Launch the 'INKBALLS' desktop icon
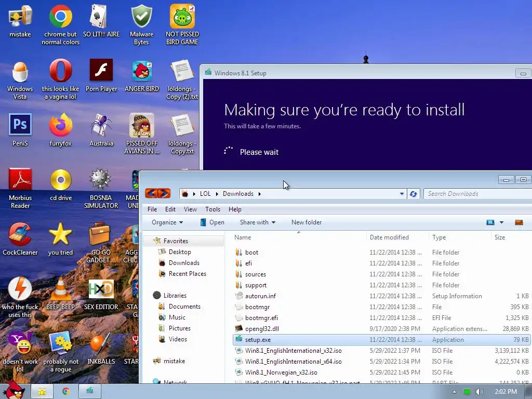532x399 pixels. [101, 349]
